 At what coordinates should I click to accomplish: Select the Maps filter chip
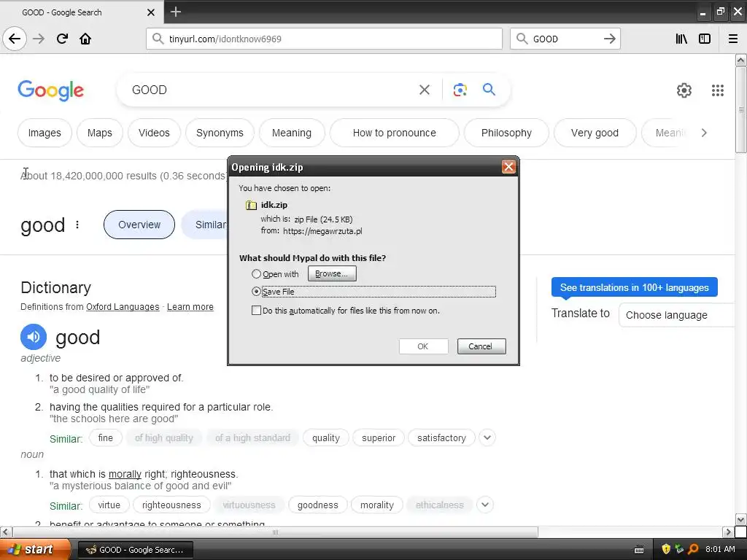coord(99,133)
